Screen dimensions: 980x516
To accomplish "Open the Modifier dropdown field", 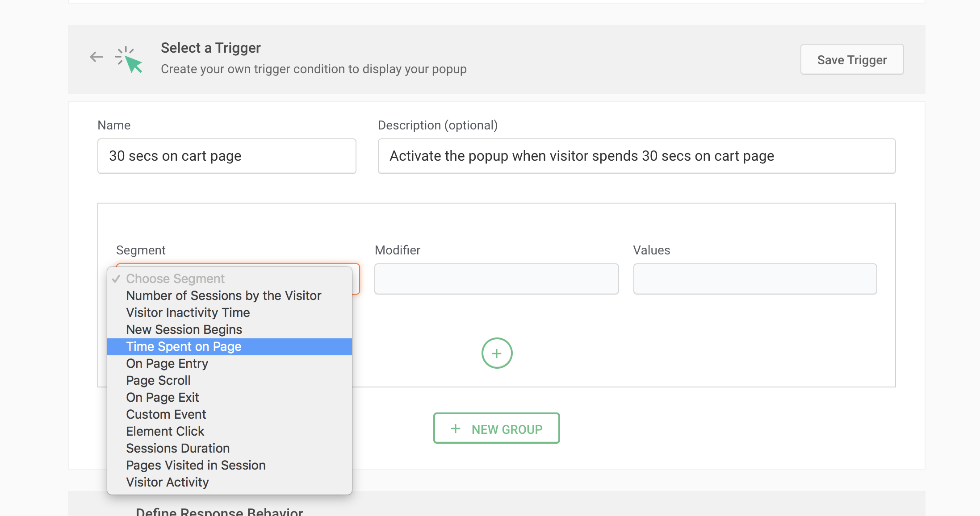I will (496, 279).
